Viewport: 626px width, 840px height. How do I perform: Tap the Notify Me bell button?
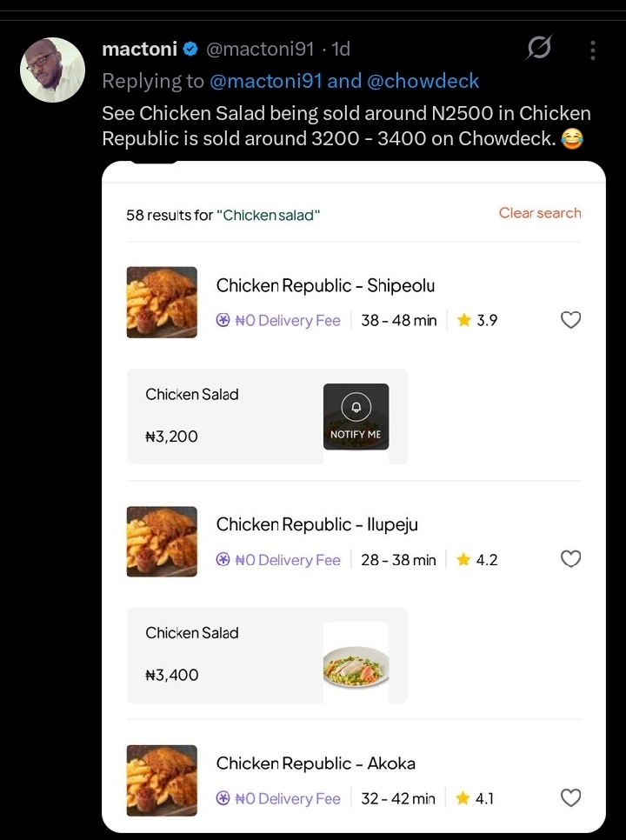356,417
